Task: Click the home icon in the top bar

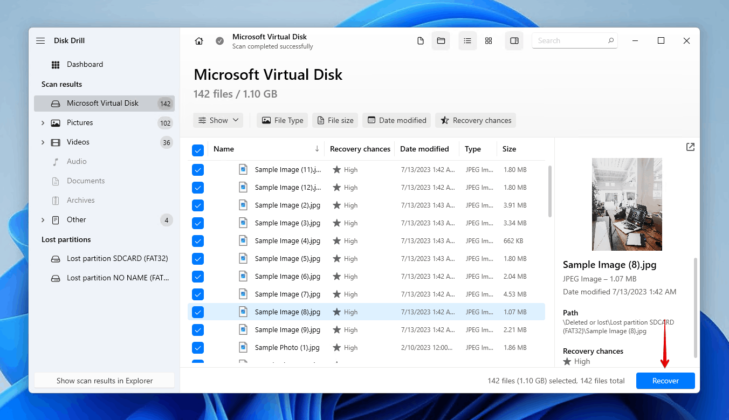Action: (x=199, y=41)
